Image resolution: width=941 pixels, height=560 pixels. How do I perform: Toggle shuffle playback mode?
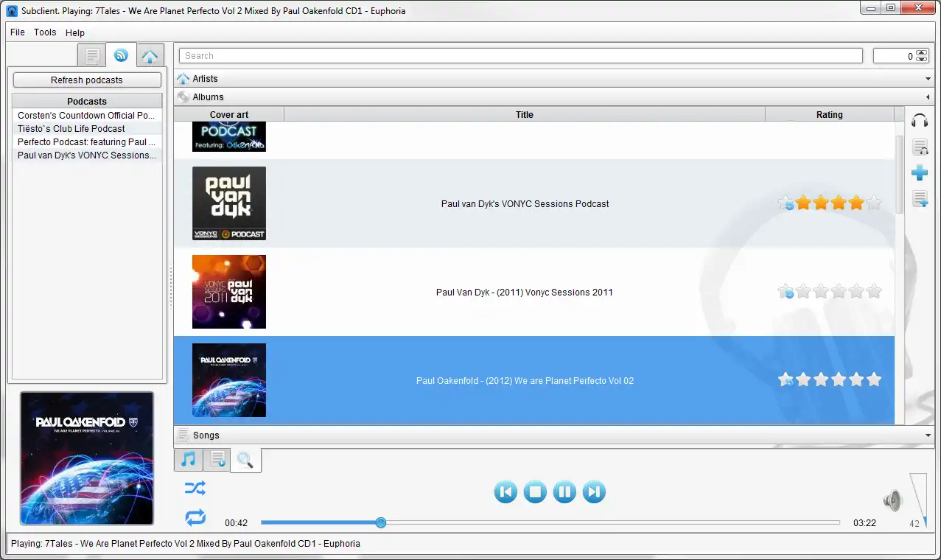click(195, 488)
